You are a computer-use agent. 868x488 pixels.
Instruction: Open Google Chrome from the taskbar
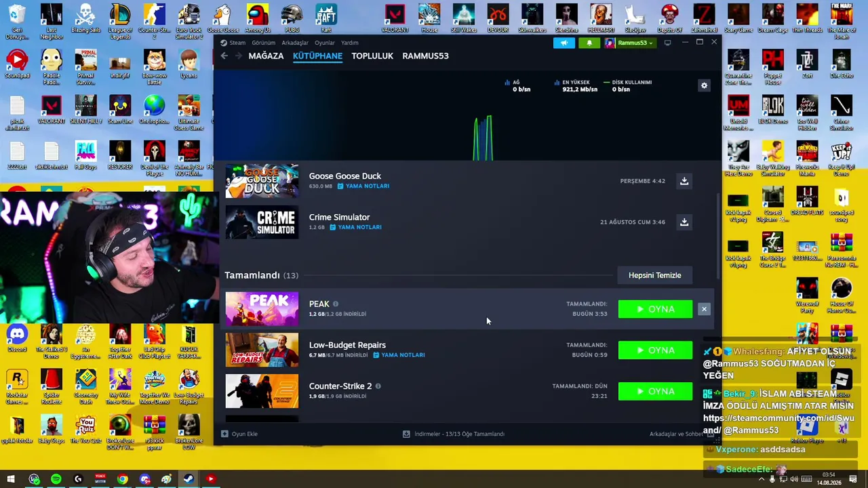point(122,479)
